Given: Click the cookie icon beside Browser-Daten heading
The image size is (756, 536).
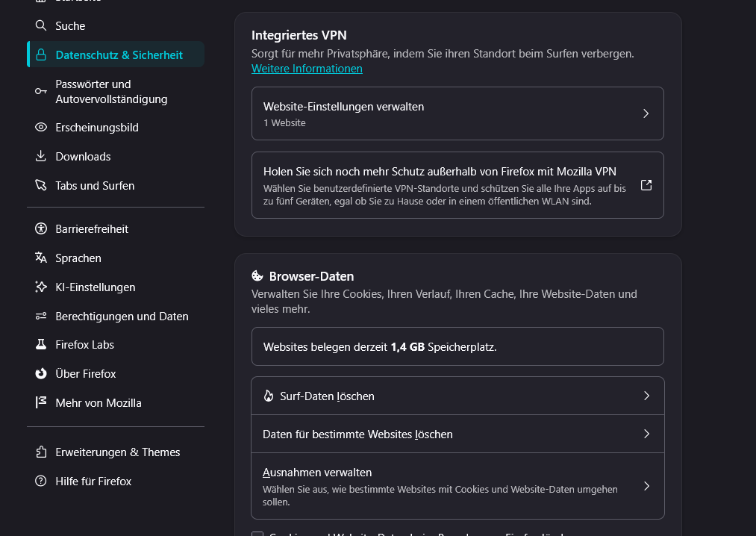Looking at the screenshot, I should 257,276.
